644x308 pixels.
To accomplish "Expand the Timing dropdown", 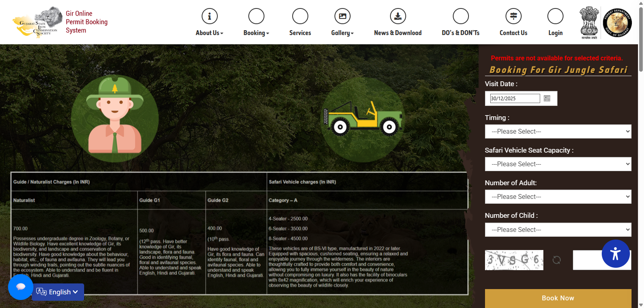I will [558, 132].
